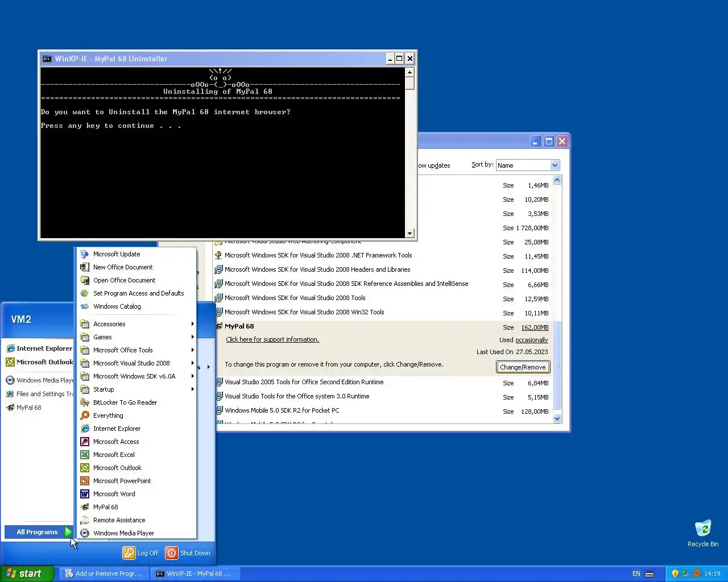
Task: Click the Everything magnifier tray icon
Action: point(696,573)
